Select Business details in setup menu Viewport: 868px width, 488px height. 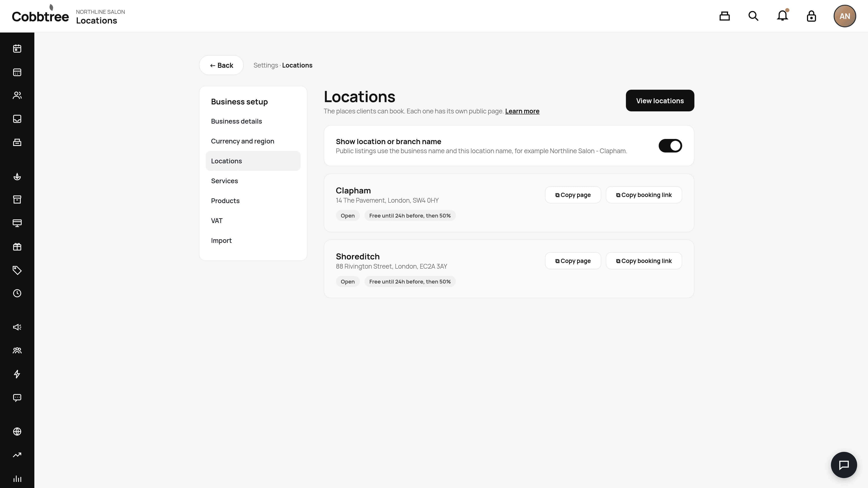coord(253,121)
